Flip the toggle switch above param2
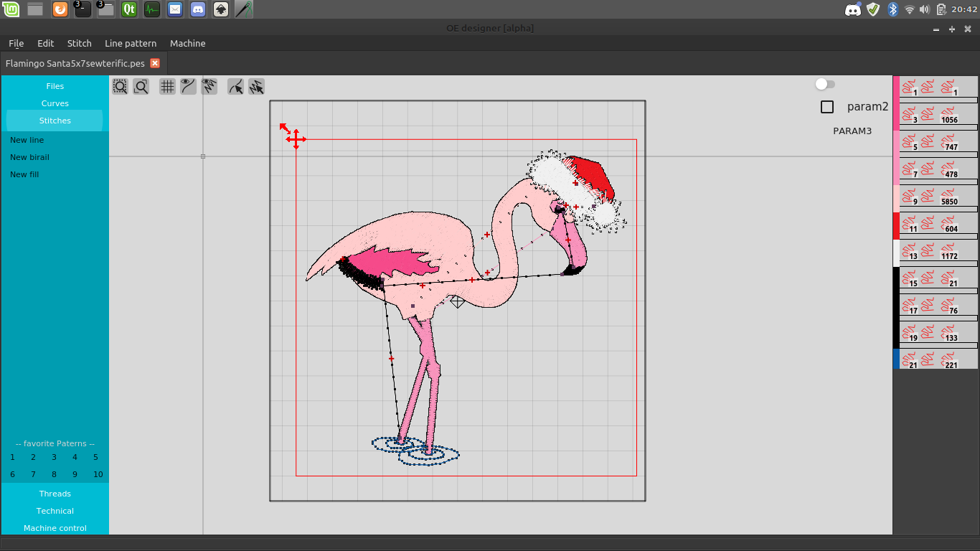980x551 pixels. coord(825,85)
